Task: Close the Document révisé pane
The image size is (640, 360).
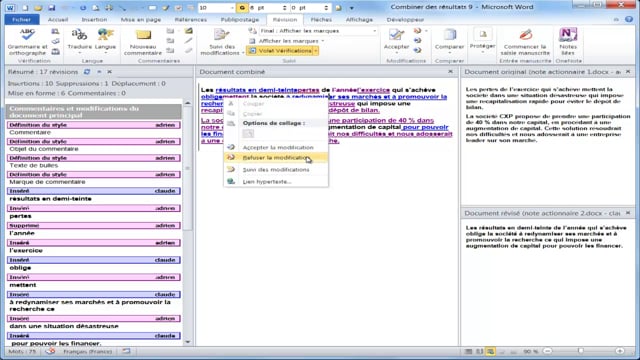Action: coord(628,213)
